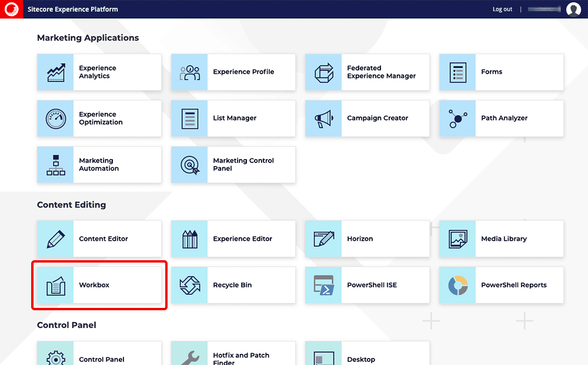
Task: Open List Manager list icon
Action: click(190, 118)
